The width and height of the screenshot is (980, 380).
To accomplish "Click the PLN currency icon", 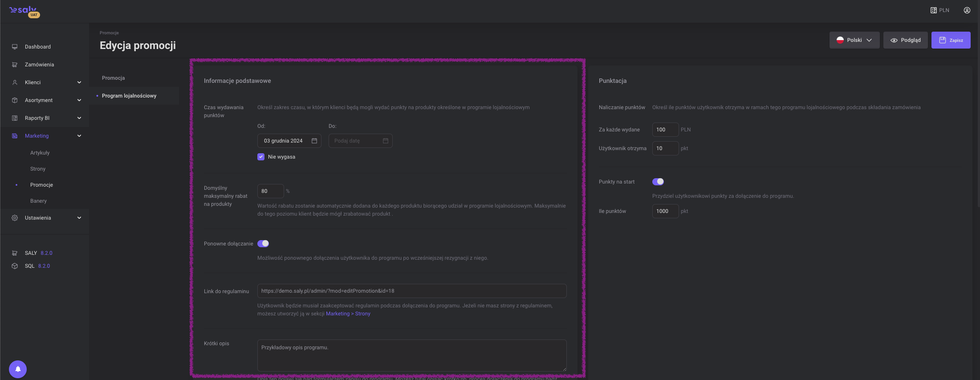I will [933, 10].
